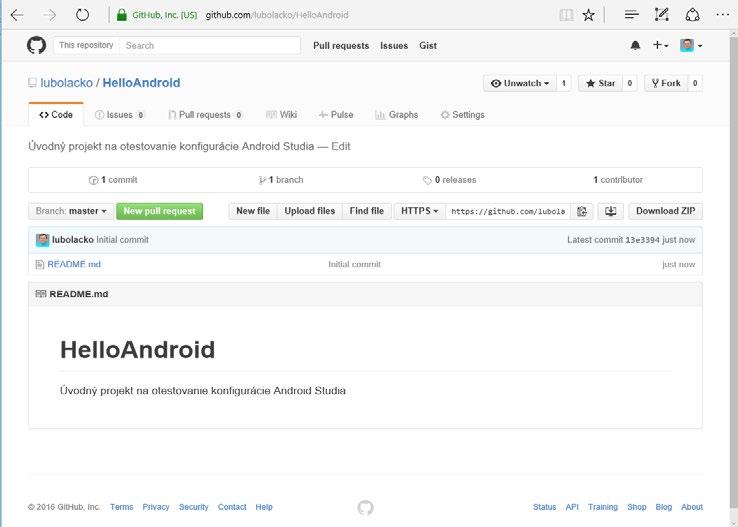Open Gist from the top header
This screenshot has height=527, width=738.
[x=428, y=46]
